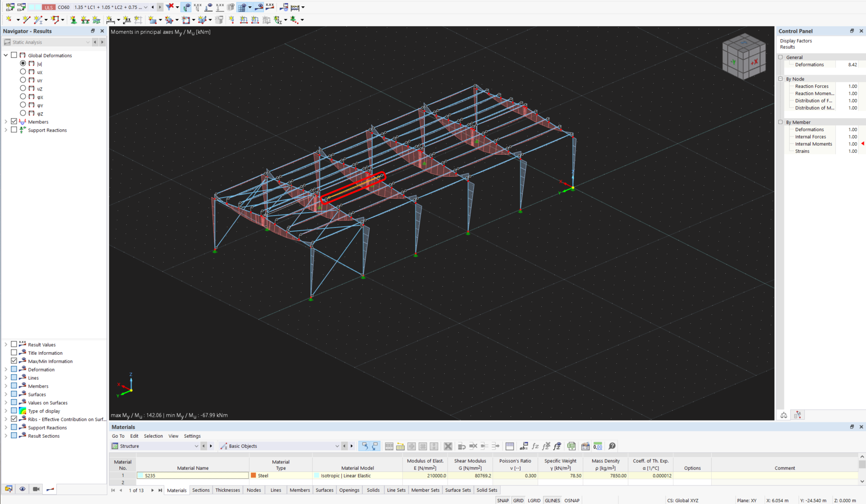Select the filter loading results funnel icon

(x=170, y=7)
